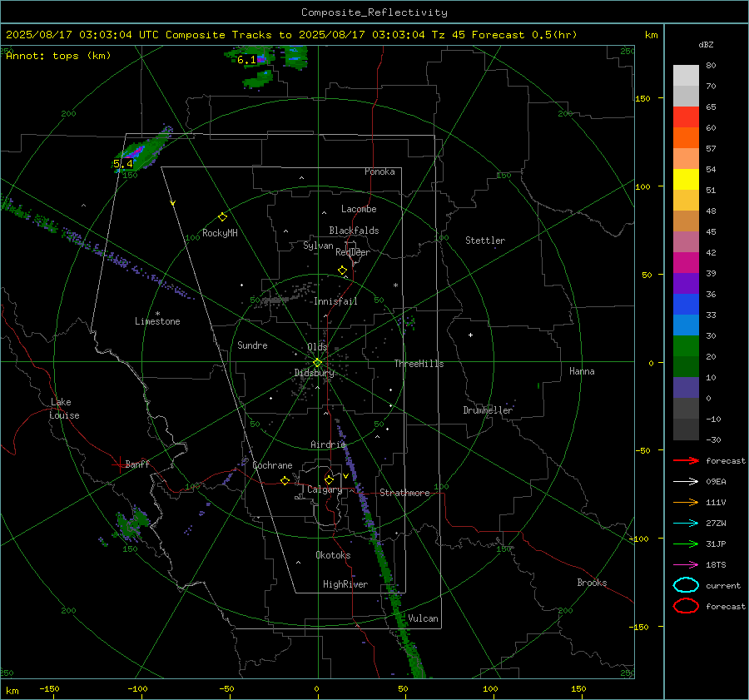Click the green 31JP arrow icon
The width and height of the screenshot is (749, 700).
coord(686,544)
